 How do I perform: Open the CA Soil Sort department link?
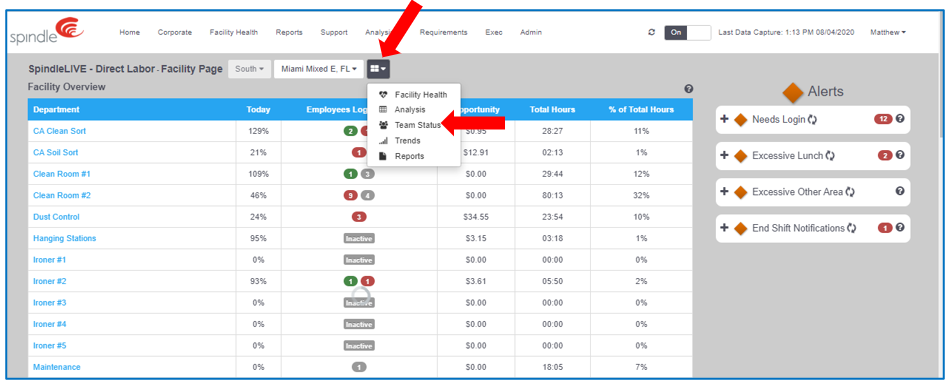[x=55, y=152]
